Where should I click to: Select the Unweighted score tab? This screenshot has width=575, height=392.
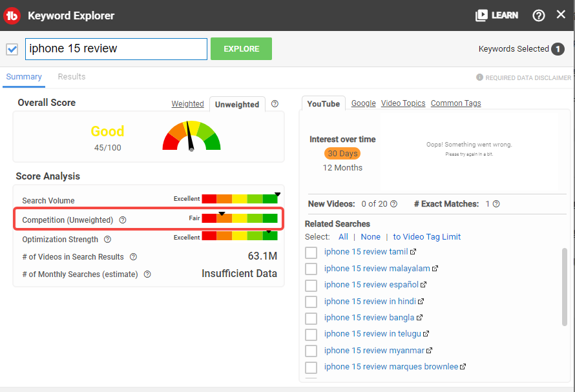[237, 104]
